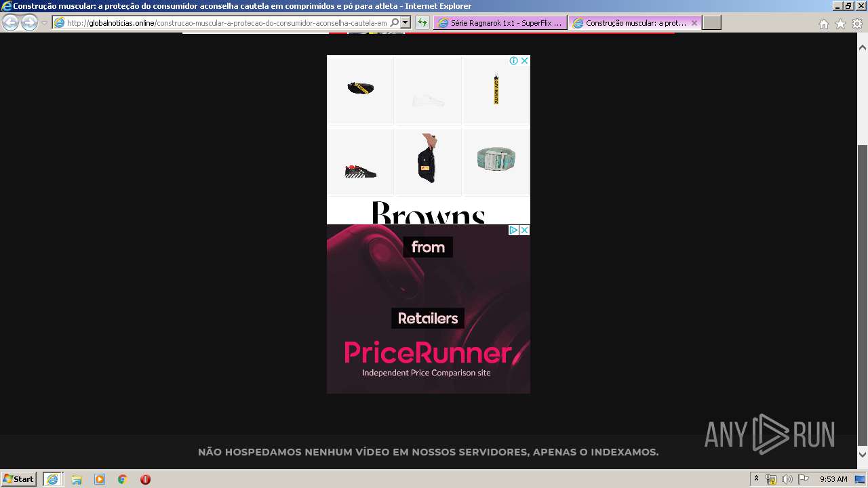Switch to the Série Ragnarok 1x1 SuperFlix tab
Image resolution: width=868 pixels, height=488 pixels.
(x=500, y=22)
